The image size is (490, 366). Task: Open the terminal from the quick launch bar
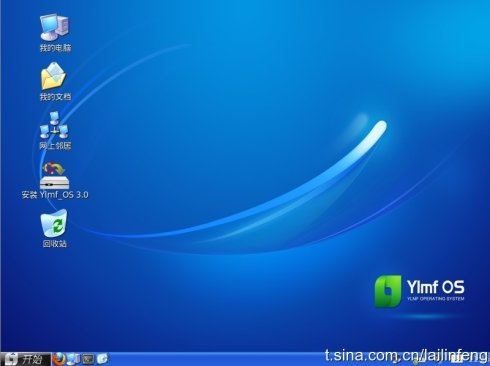[88, 359]
